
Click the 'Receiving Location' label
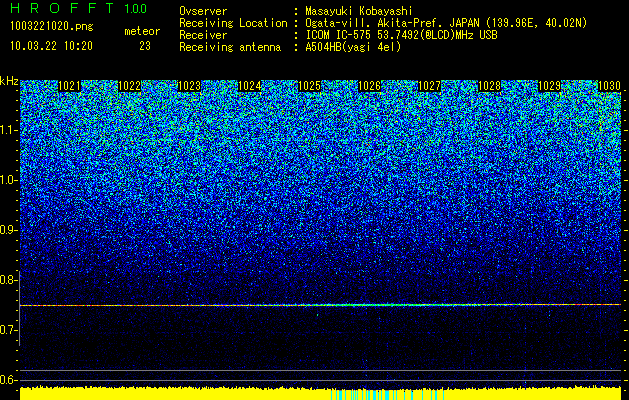coord(233,23)
